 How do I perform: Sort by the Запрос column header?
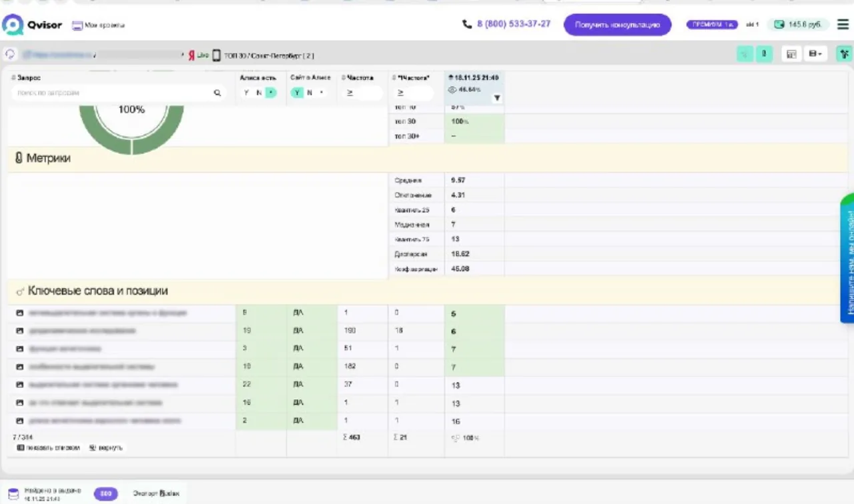26,78
